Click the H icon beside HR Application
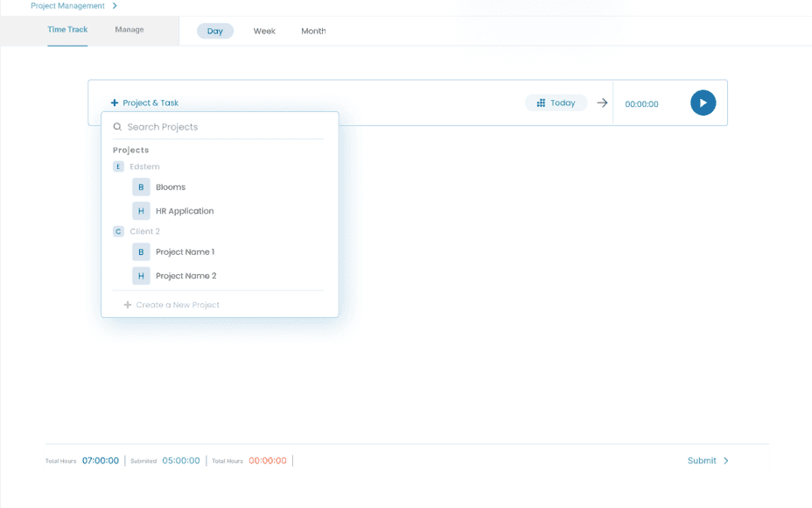This screenshot has width=812, height=508. (141, 211)
